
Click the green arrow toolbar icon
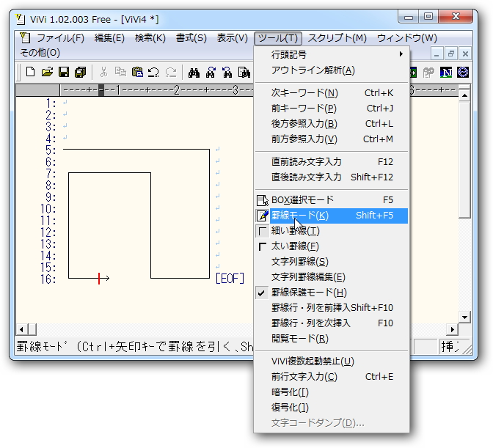coord(413,73)
